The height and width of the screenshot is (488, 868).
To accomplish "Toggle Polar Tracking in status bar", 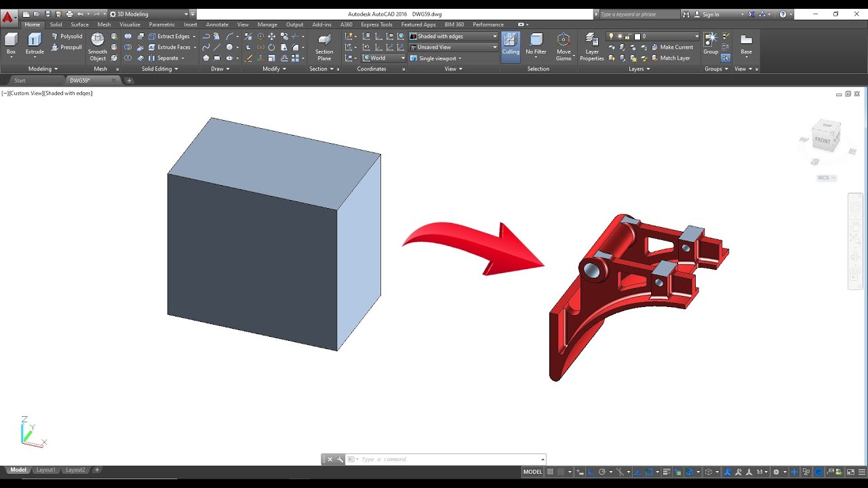I will point(601,472).
